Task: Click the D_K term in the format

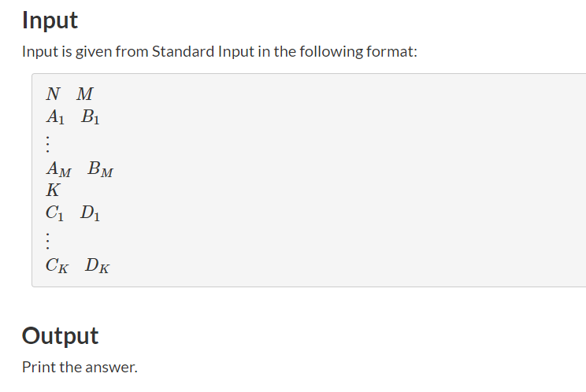Action: (x=97, y=265)
